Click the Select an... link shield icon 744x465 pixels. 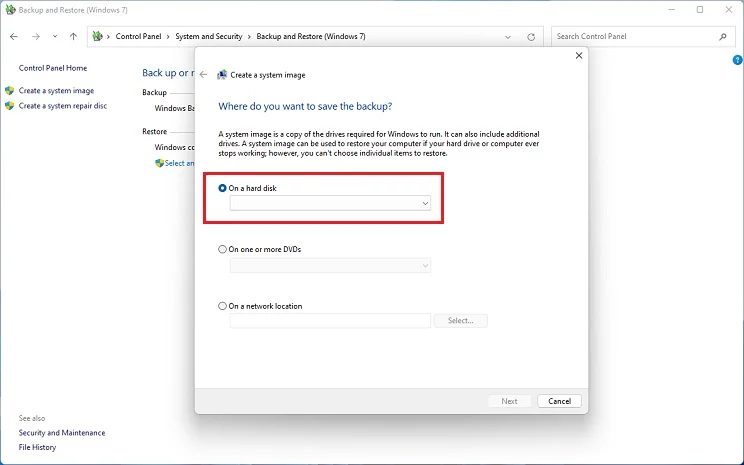click(x=159, y=163)
